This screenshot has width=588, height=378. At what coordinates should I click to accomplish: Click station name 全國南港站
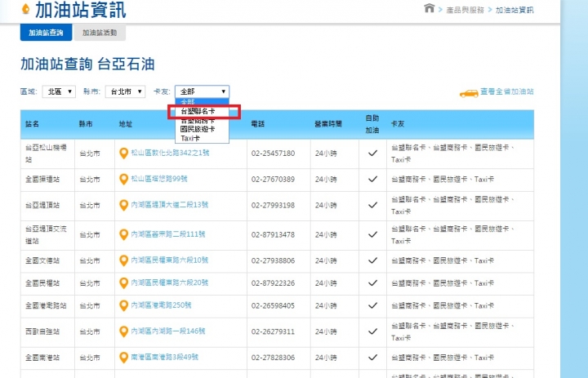[42, 358]
